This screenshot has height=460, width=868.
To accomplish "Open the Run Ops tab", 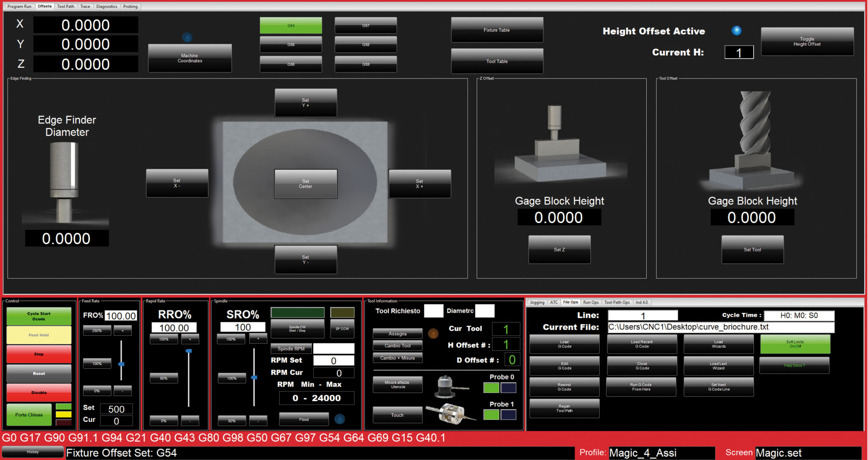I will [x=590, y=302].
